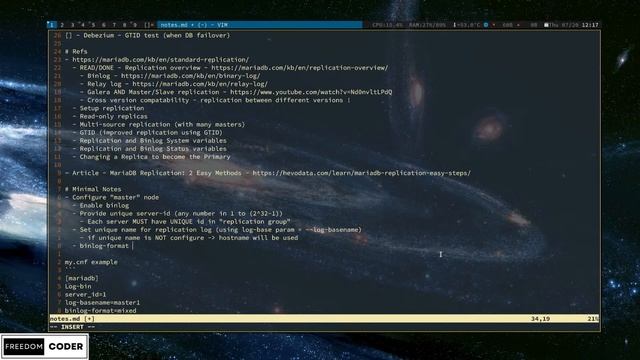Click the 'Debezium - GTID test' line

(147, 36)
